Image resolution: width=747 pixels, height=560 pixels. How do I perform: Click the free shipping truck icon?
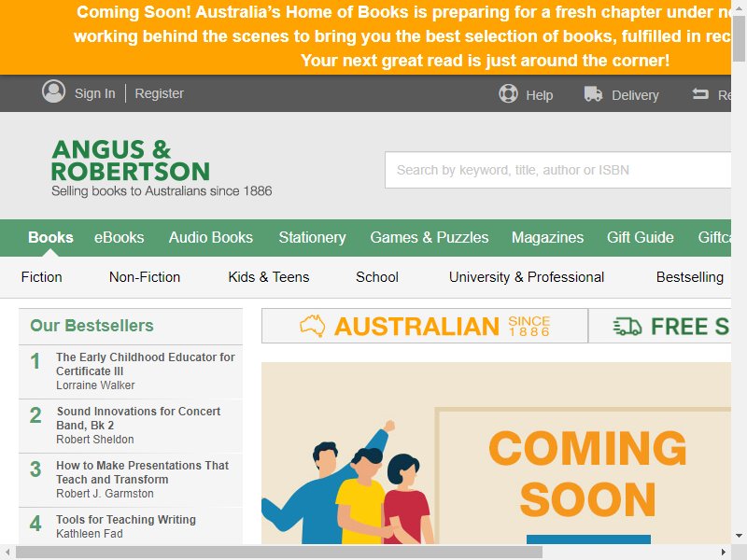(627, 327)
